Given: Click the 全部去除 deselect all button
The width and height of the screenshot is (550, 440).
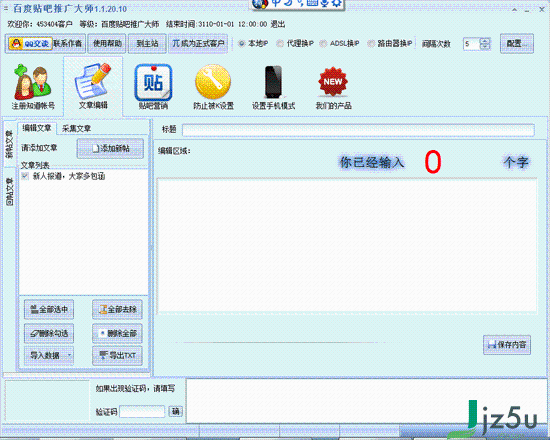Looking at the screenshot, I should pyautogui.click(x=117, y=309).
